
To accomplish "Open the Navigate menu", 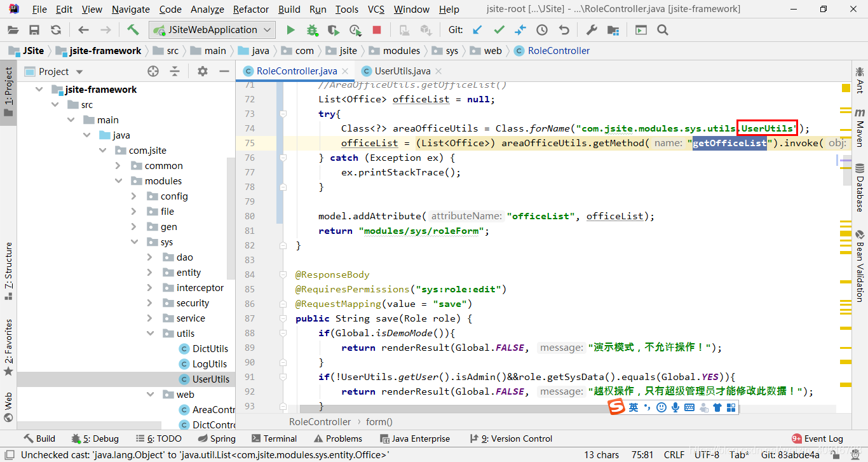I will coord(131,9).
